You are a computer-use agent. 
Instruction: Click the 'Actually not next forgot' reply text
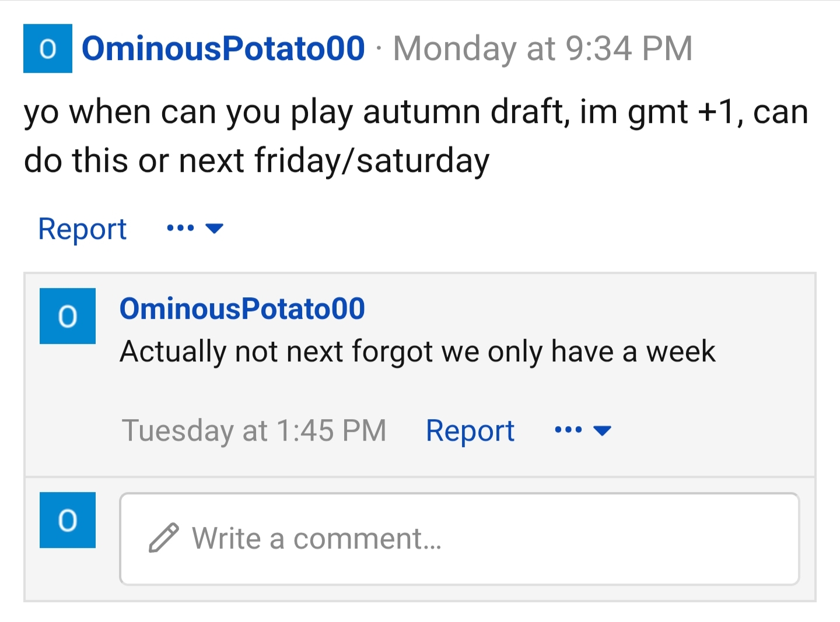(x=417, y=352)
